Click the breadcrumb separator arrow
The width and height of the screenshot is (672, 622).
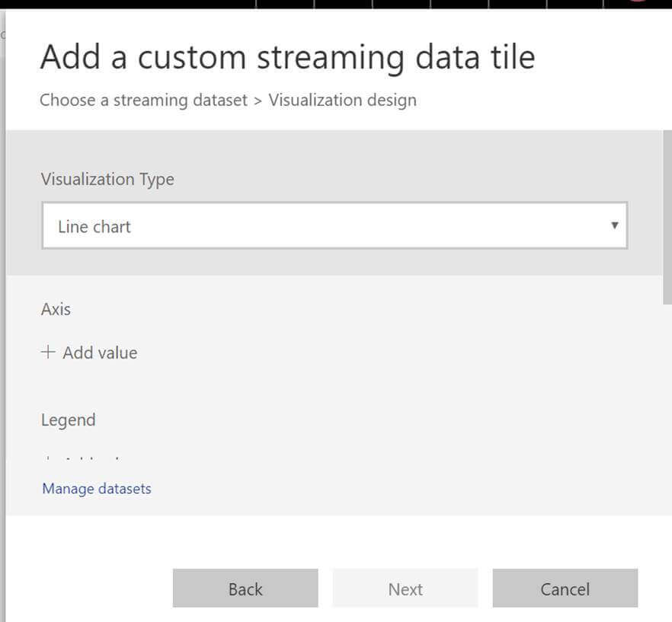[258, 100]
